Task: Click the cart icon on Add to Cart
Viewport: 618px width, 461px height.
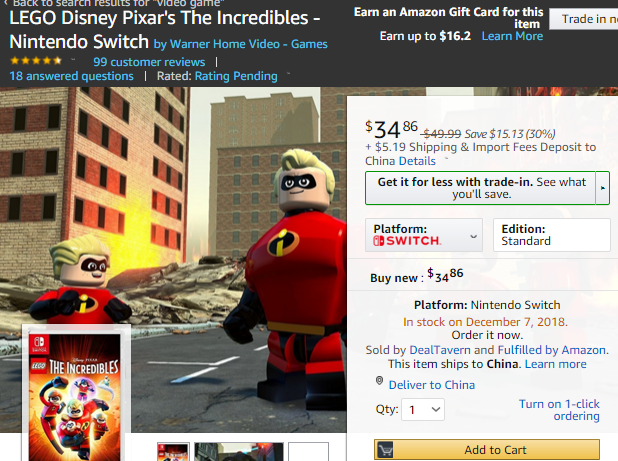Action: [385, 450]
